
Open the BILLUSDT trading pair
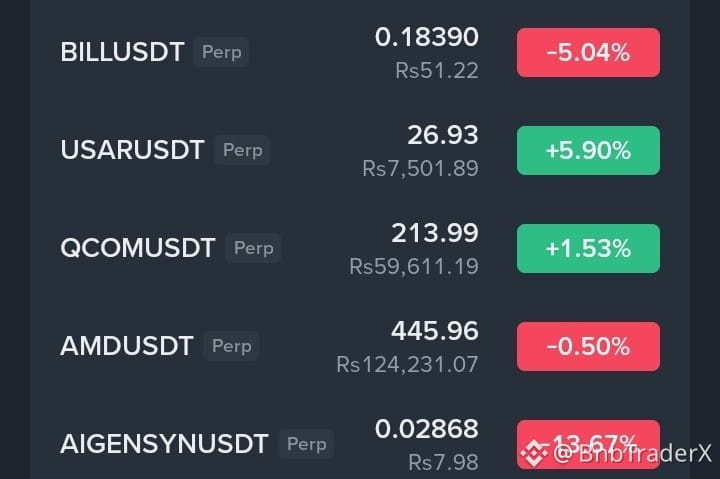coord(122,52)
